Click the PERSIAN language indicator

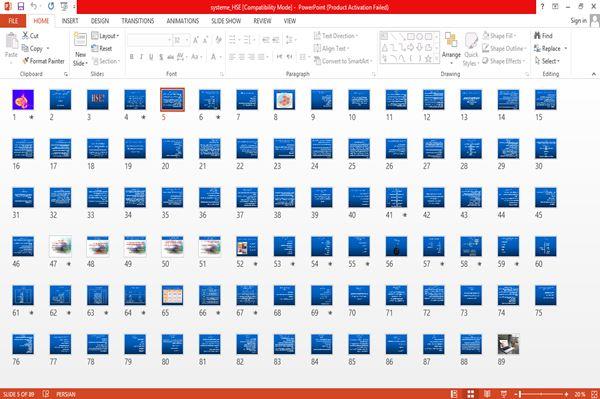point(66,394)
